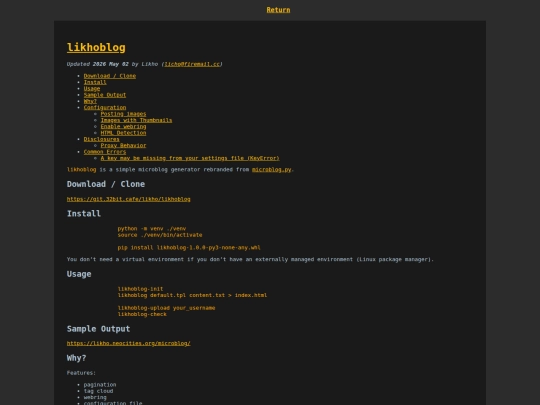Click the Sample Output heading
Viewport: 540px width, 405px height.
[x=98, y=329]
